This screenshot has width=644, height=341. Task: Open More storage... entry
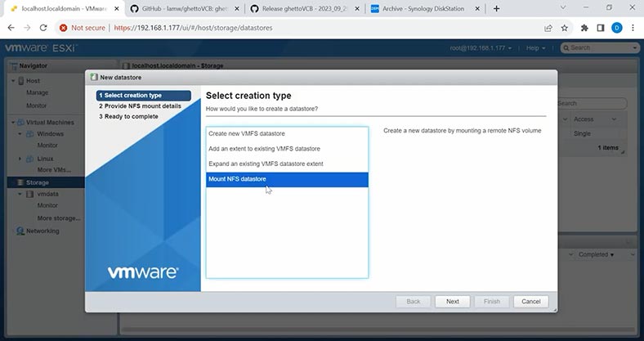59,218
